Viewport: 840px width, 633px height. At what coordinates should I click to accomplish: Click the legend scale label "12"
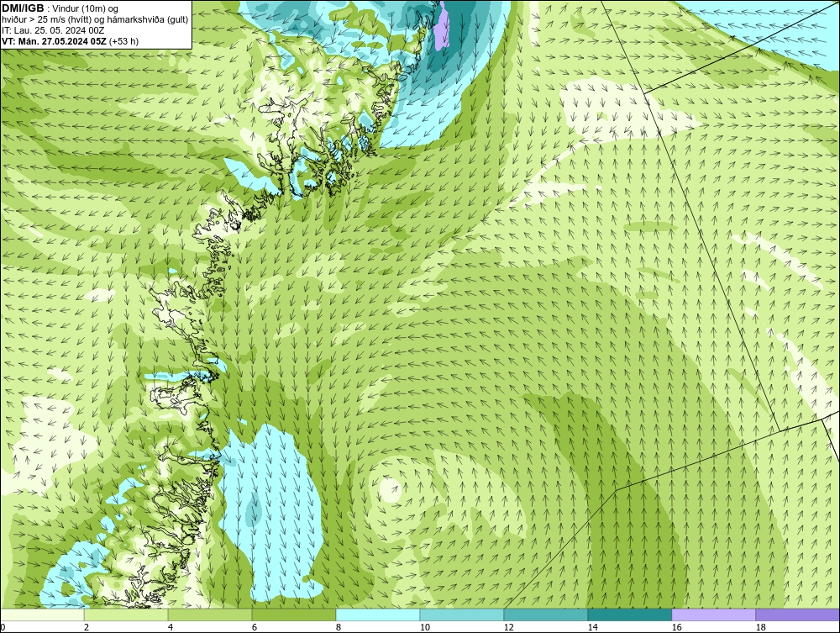coord(508,627)
